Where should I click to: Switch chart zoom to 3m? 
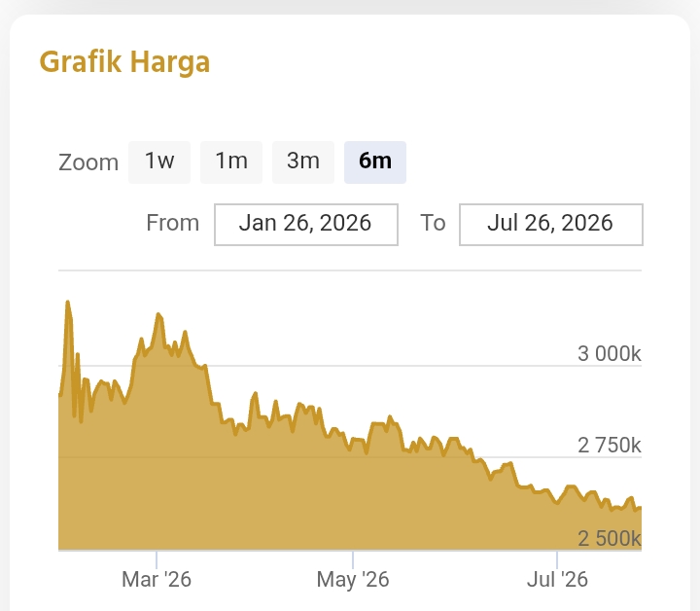coord(303,162)
